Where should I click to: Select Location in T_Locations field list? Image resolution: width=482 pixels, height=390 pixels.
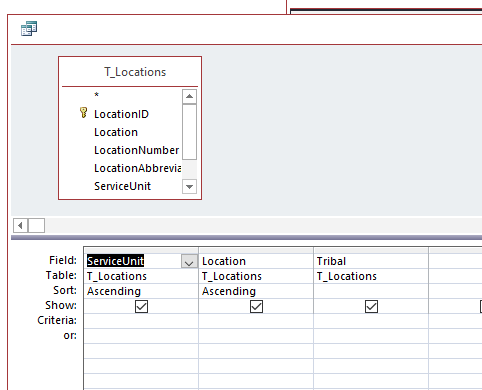pos(116,132)
